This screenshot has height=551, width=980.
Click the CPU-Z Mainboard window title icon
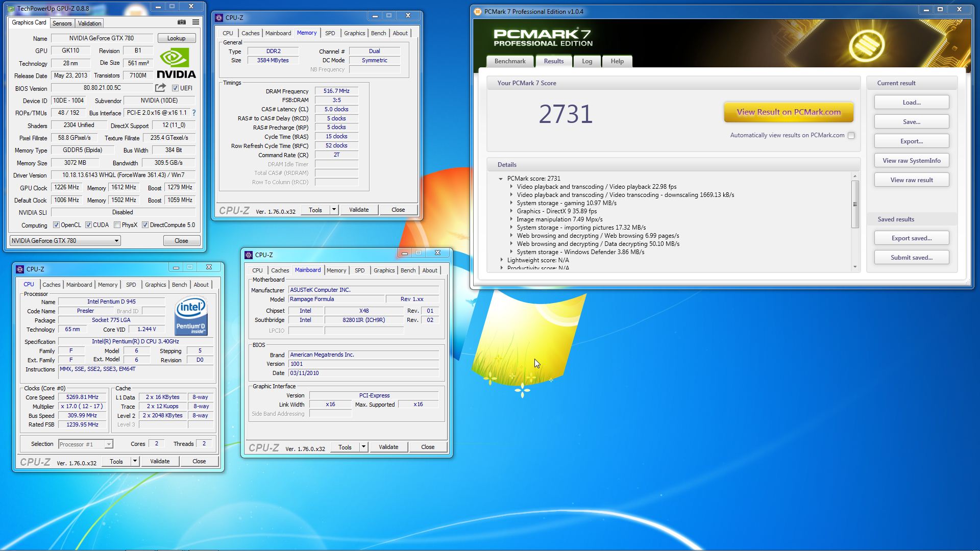click(249, 255)
